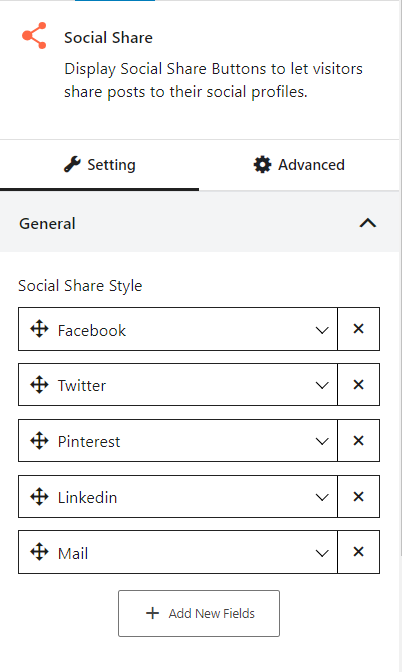Expand the Twitter item chevron
The width and height of the screenshot is (402, 672).
[x=322, y=385]
